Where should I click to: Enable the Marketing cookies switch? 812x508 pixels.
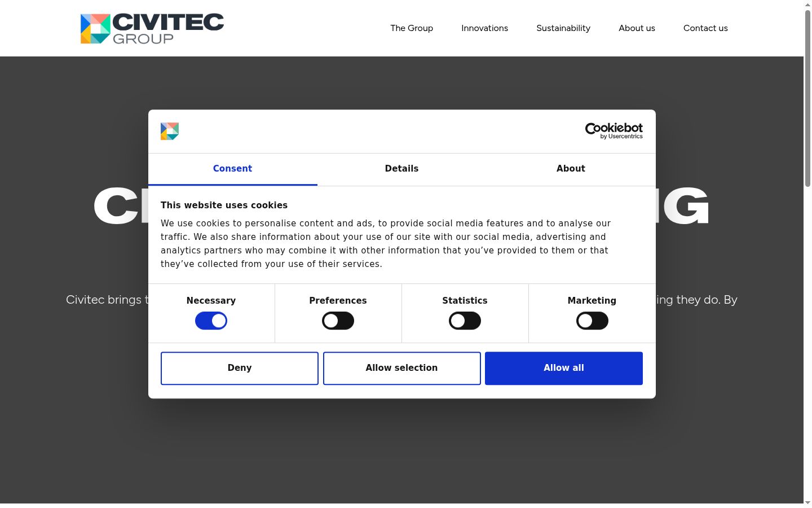[592, 321]
